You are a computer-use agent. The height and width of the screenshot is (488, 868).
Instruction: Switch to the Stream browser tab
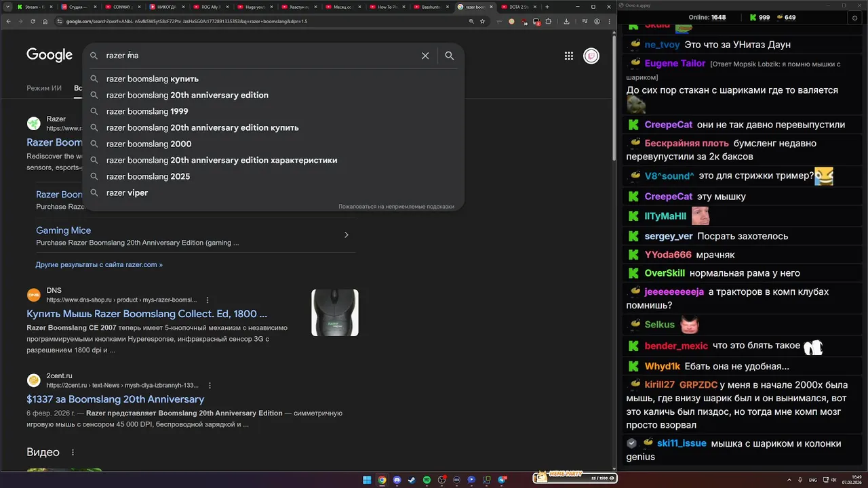[35, 7]
